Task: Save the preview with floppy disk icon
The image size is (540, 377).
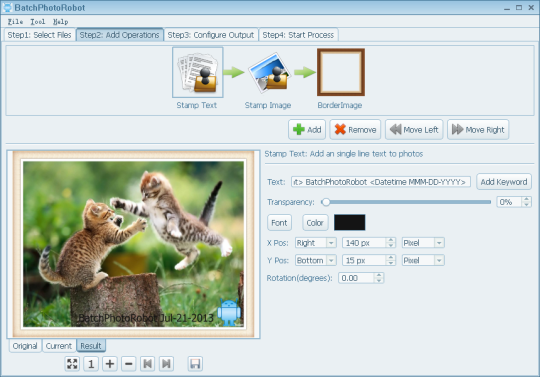Action: [195, 364]
